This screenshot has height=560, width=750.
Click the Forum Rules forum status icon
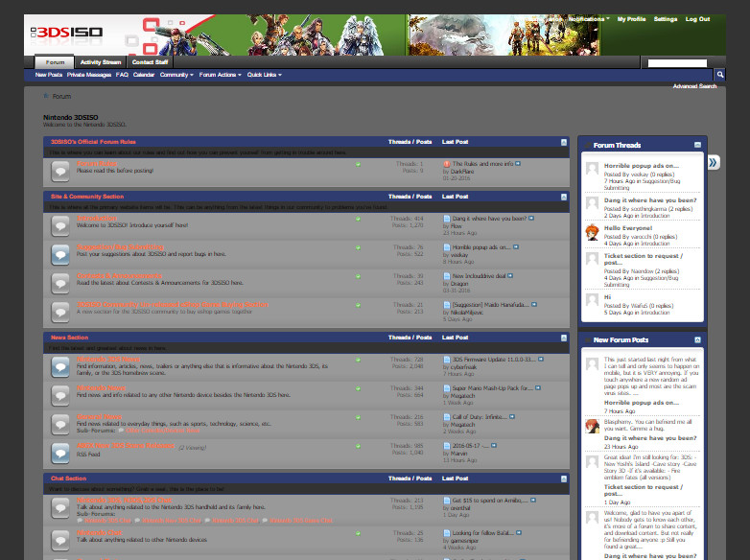tap(60, 172)
